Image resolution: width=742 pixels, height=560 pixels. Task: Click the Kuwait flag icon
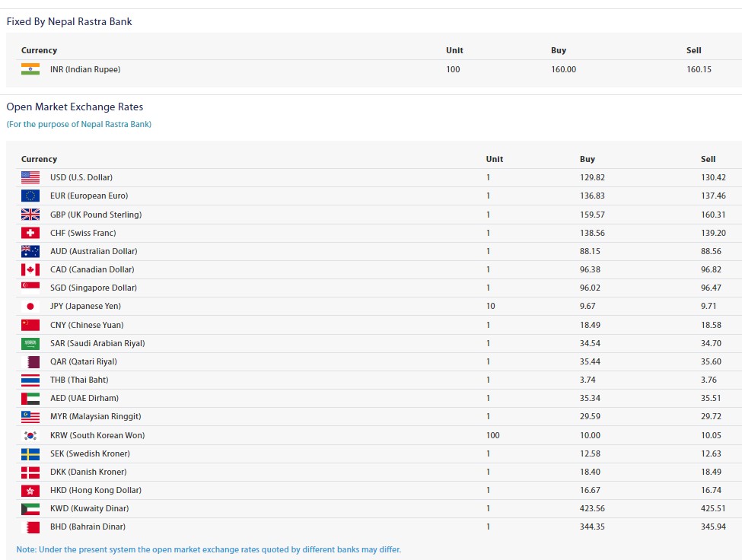point(30,509)
